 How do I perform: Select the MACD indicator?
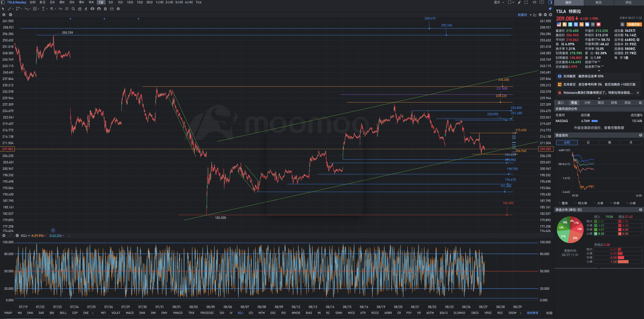pos(130,313)
